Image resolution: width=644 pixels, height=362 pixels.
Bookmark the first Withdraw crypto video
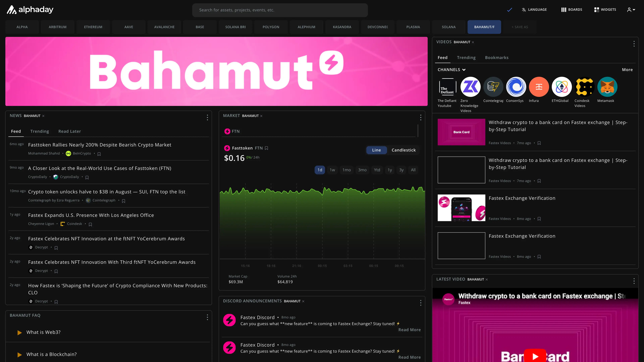(539, 143)
